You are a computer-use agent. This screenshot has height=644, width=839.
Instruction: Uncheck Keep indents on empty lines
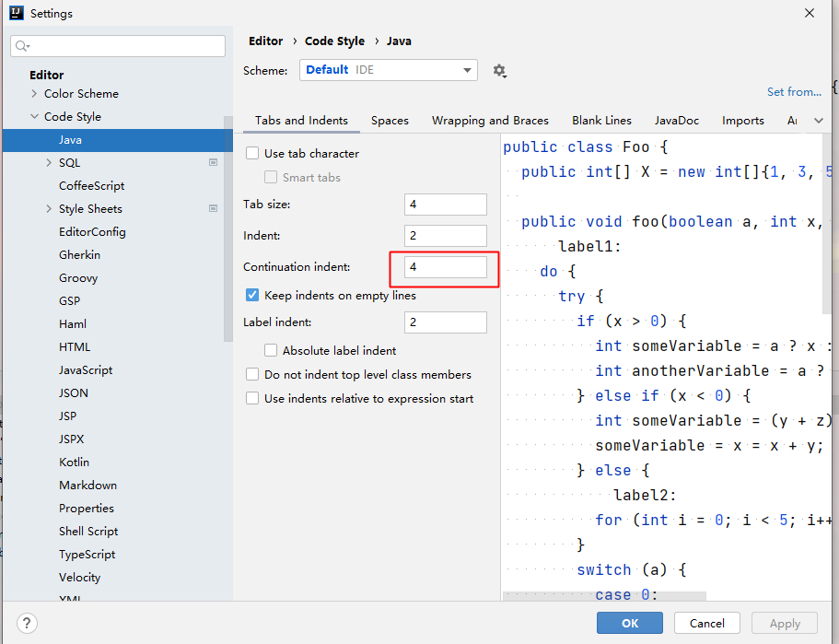252,295
